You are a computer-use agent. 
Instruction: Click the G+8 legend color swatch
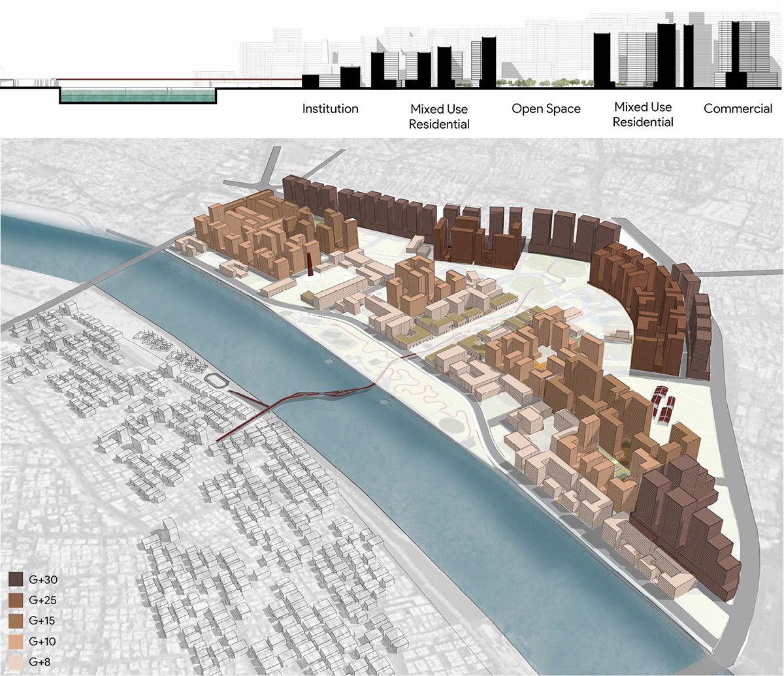coord(16,662)
